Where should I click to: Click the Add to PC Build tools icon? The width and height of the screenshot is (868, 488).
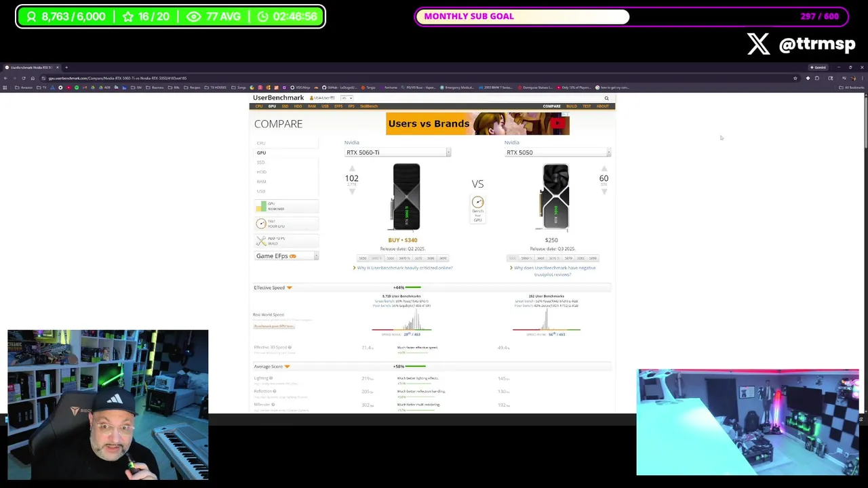pyautogui.click(x=261, y=241)
